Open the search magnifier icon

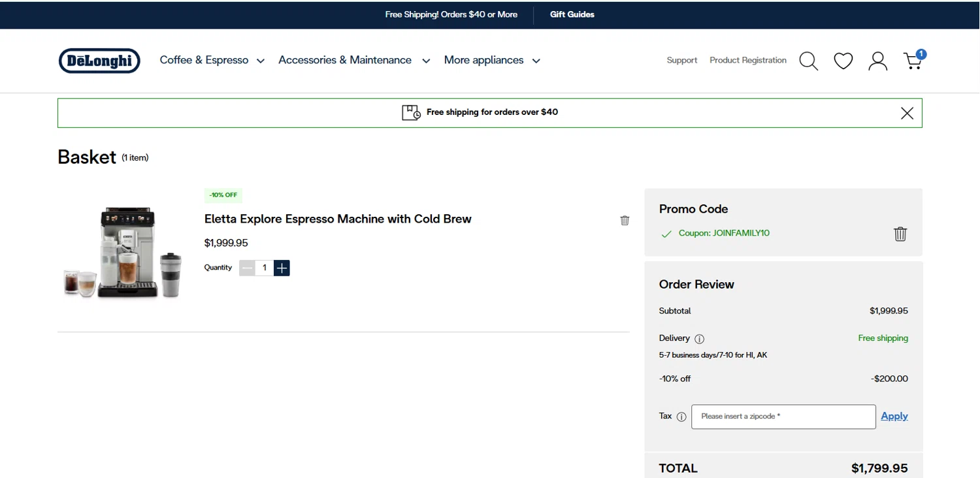click(x=808, y=61)
